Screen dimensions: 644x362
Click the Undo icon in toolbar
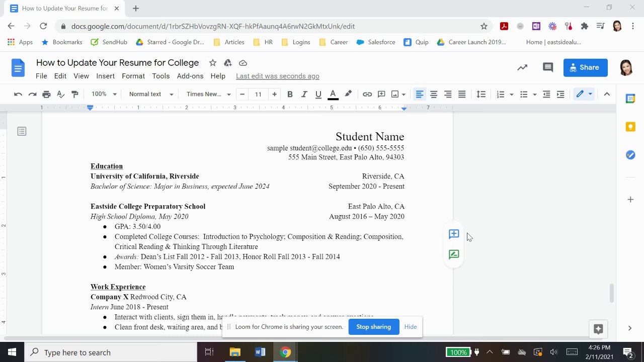point(18,94)
